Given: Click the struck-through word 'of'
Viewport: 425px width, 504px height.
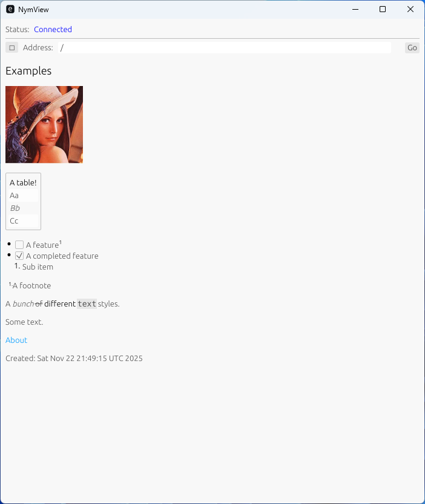Looking at the screenshot, I should click(x=39, y=303).
